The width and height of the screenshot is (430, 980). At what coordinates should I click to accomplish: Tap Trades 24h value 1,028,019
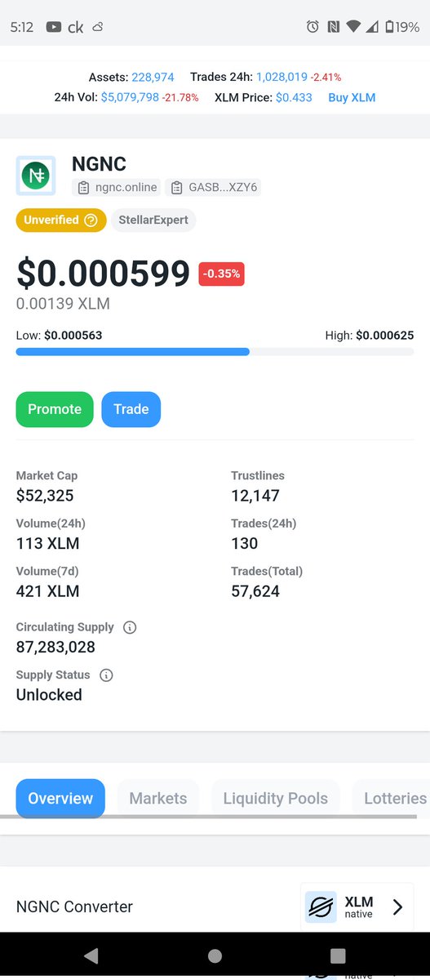(x=281, y=77)
